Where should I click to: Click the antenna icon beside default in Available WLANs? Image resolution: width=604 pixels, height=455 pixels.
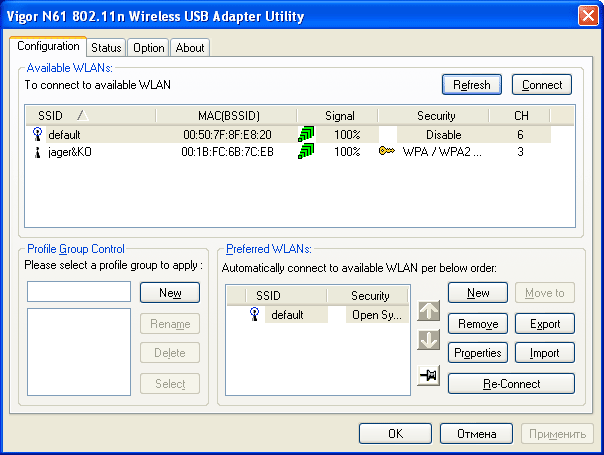tap(37, 134)
